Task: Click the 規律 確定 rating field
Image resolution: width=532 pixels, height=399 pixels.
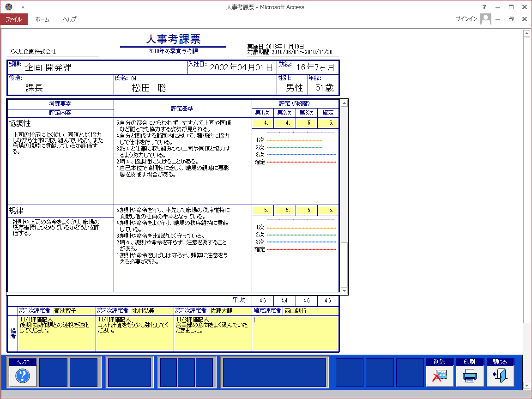Action: pos(327,211)
